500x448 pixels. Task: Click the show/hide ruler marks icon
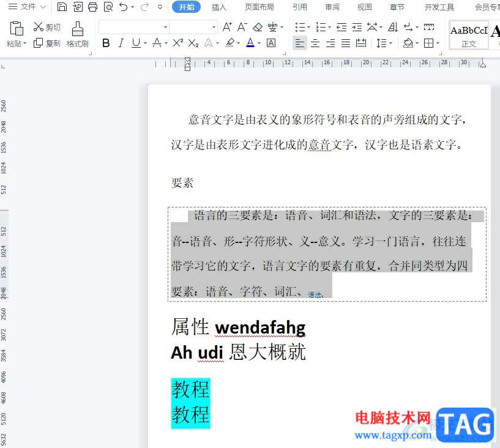pos(429,27)
